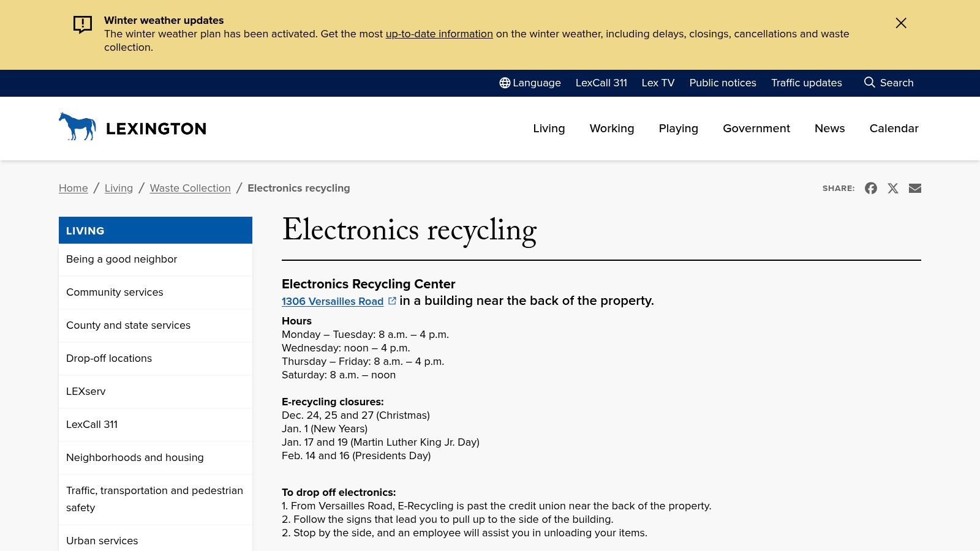The height and width of the screenshot is (551, 980).
Task: Click the winter weather warning icon
Action: 81,25
